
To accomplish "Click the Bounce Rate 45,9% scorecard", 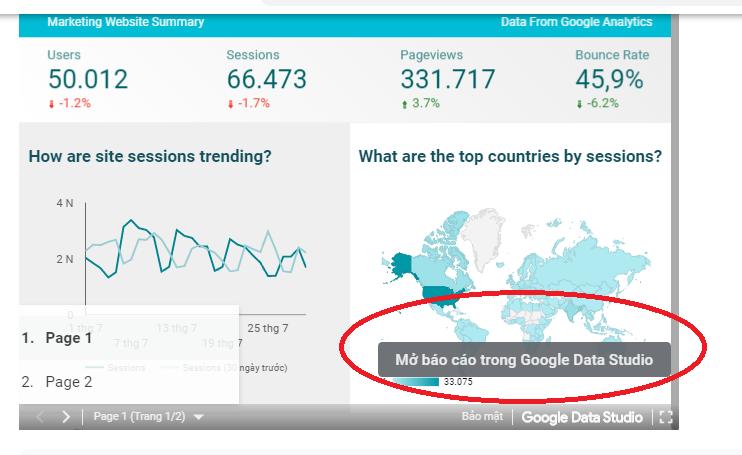I will tap(612, 79).
